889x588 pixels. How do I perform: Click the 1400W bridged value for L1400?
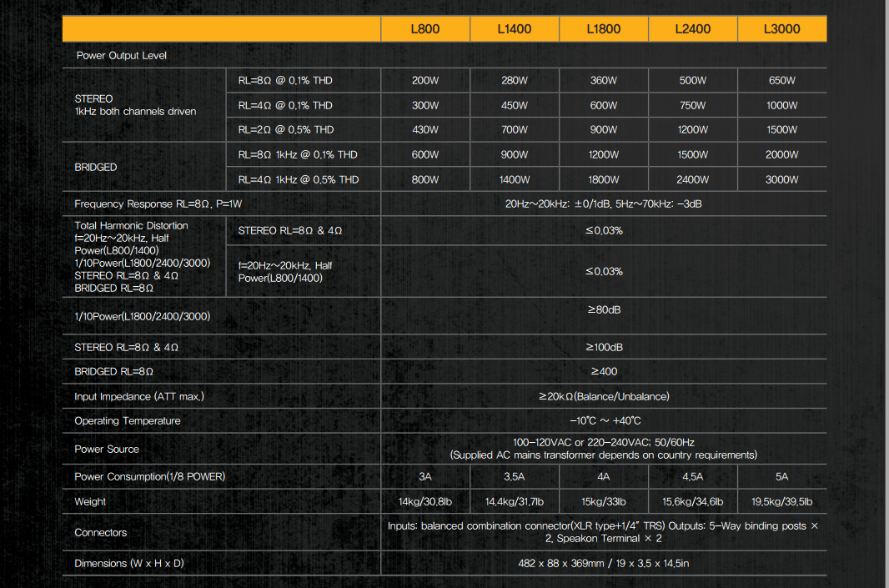click(x=515, y=180)
